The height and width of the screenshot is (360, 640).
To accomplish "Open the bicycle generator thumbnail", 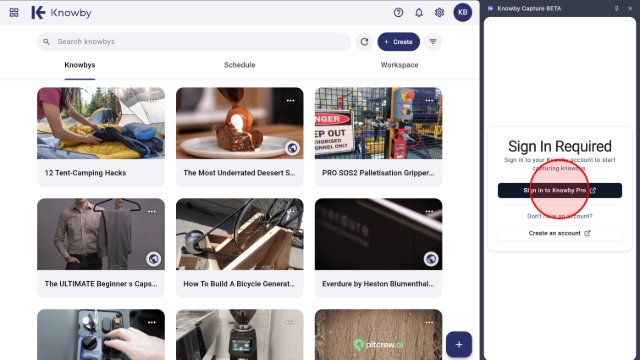I will (x=240, y=234).
